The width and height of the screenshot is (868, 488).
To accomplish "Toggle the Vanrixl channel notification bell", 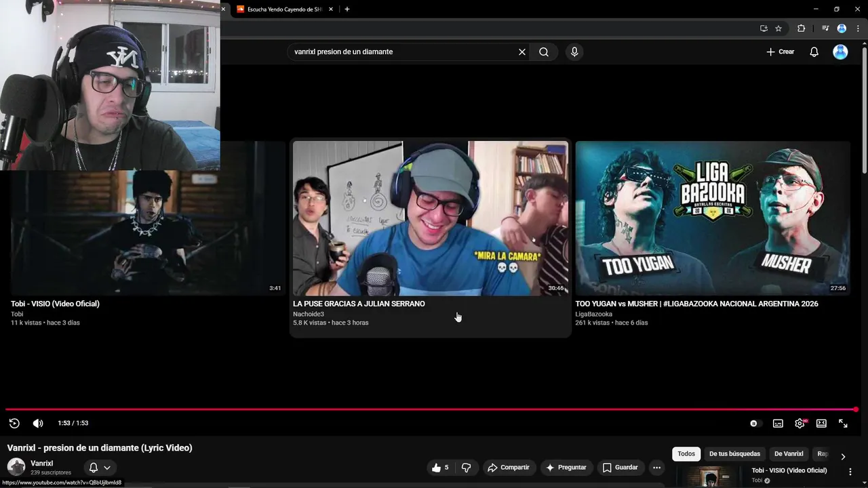I will point(94,468).
